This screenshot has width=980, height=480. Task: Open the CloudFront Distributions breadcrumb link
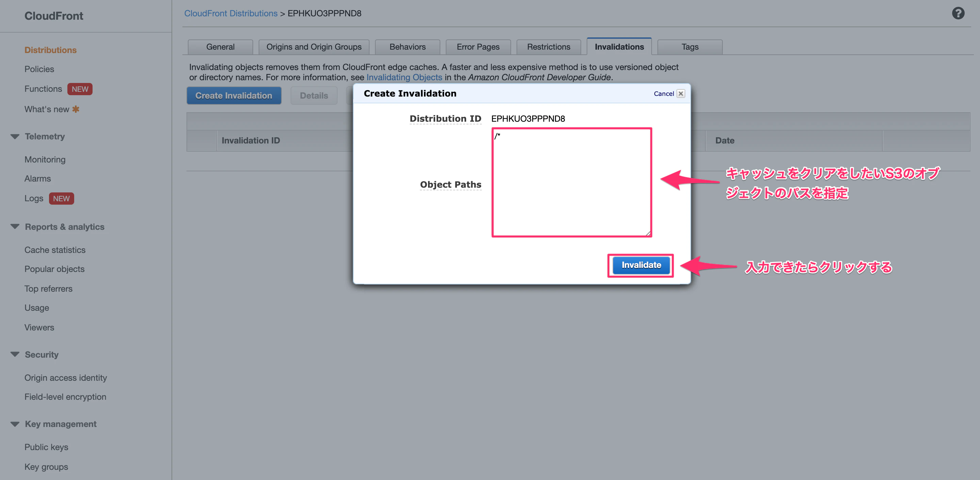tap(231, 13)
